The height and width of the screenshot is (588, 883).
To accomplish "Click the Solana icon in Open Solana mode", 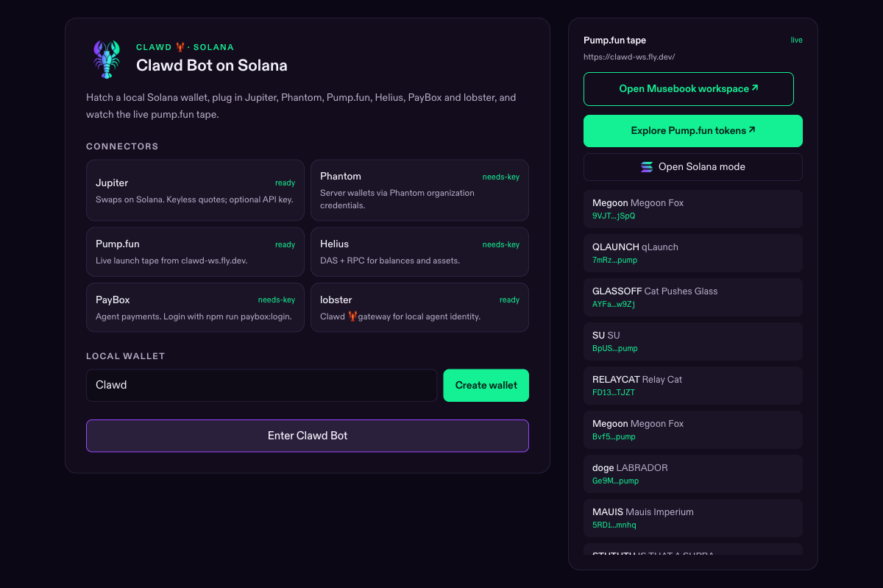I will click(x=647, y=167).
